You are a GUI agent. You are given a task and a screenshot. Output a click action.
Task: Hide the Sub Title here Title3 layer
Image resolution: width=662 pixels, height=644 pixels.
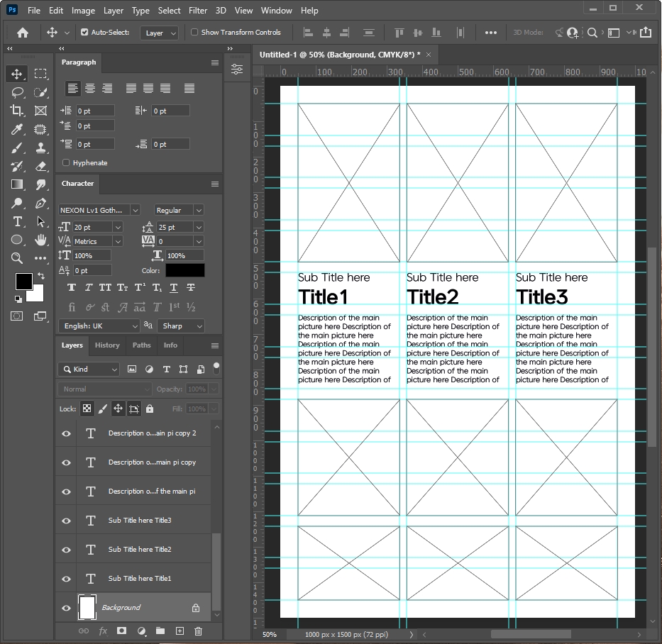[x=66, y=521]
